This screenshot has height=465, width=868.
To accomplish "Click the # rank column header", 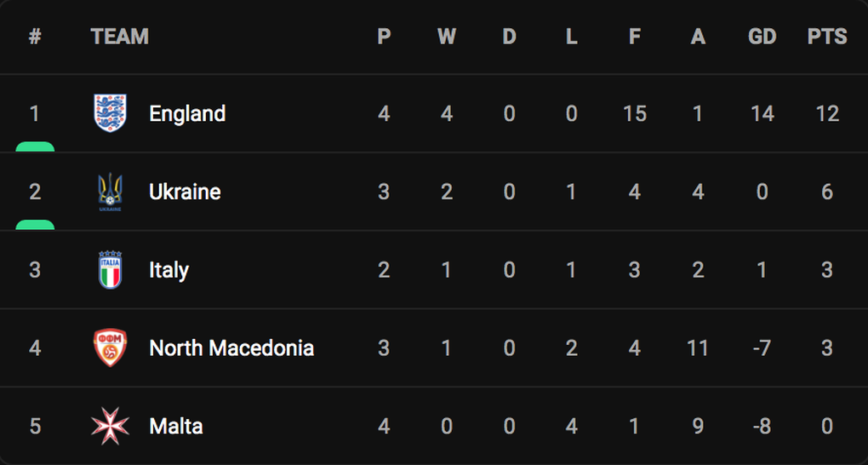I will click(x=35, y=37).
